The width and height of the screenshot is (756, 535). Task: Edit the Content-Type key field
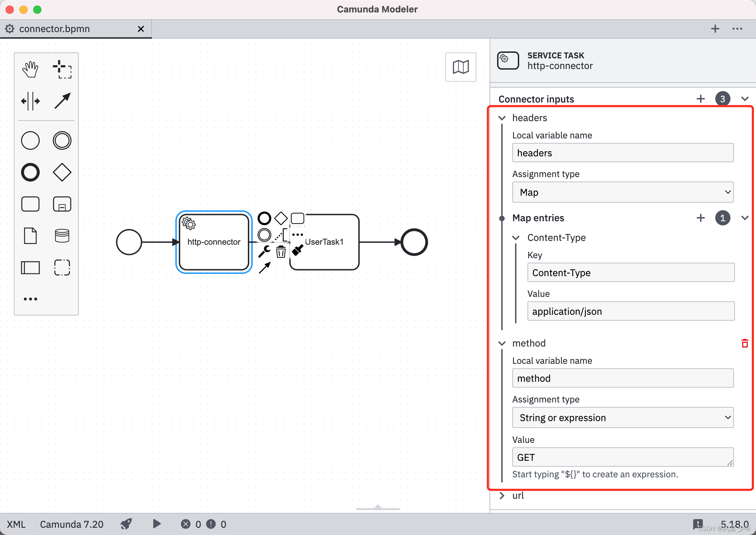[x=631, y=273]
